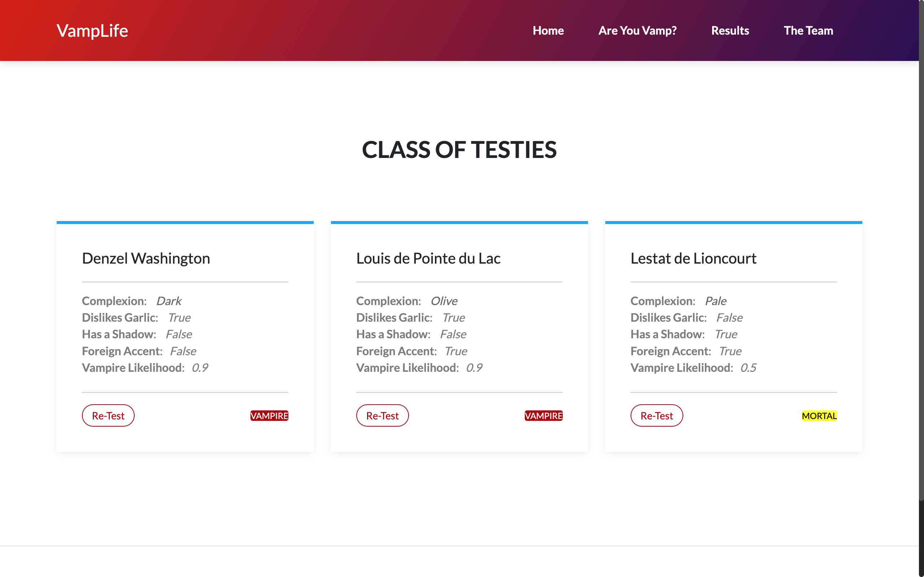Open the Results nav link
924x577 pixels.
click(730, 31)
